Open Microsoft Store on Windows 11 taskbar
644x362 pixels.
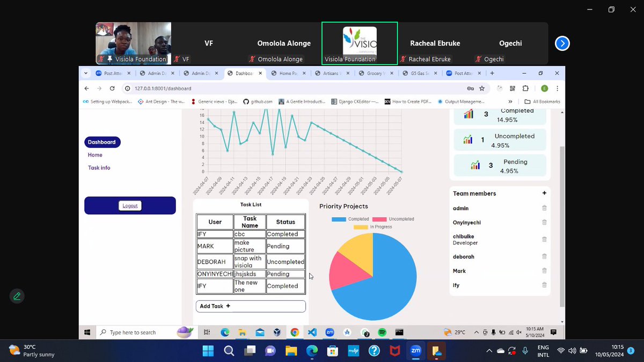coord(332,351)
